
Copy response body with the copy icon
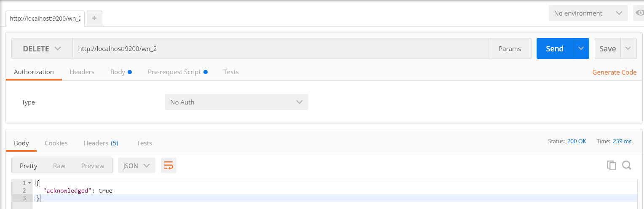(611, 165)
